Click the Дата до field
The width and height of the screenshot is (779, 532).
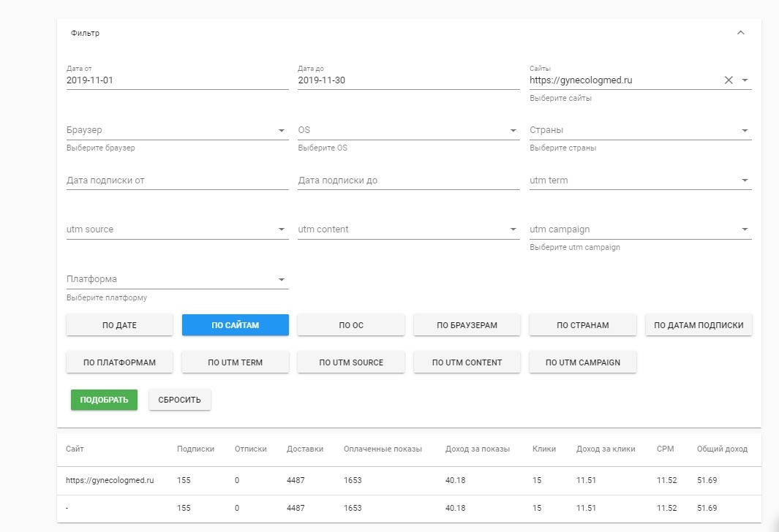coord(408,80)
